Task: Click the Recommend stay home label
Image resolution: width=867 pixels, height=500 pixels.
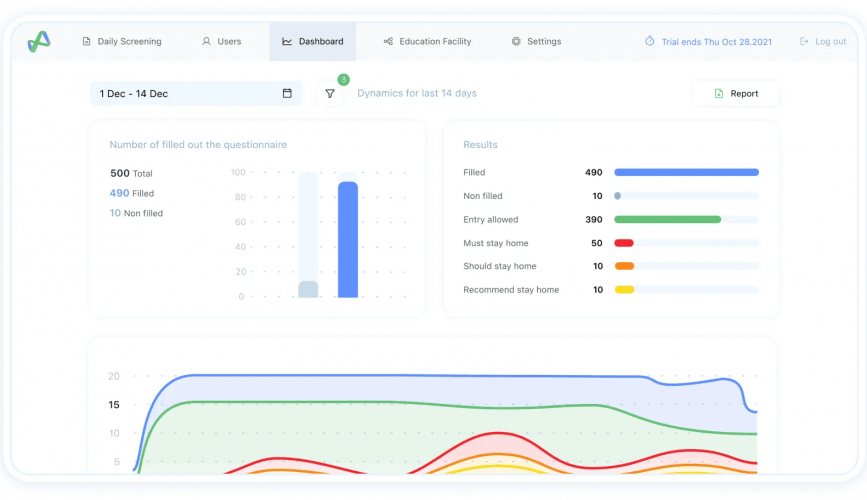Action: [511, 290]
